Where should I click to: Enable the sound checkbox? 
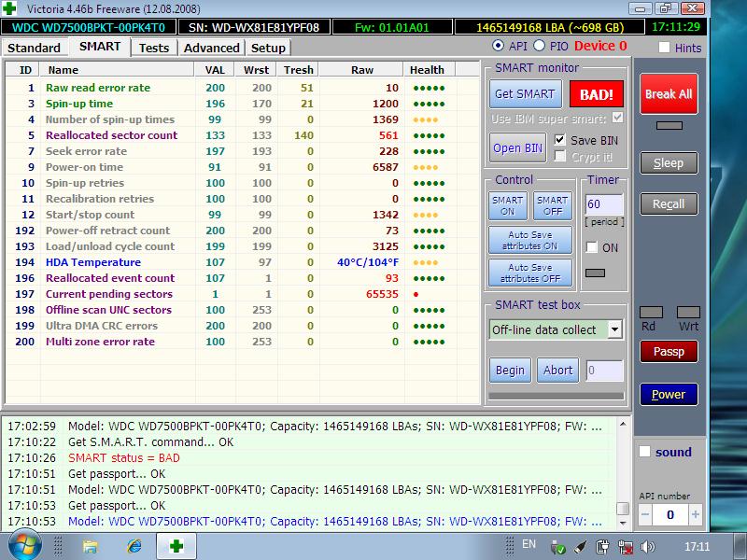point(644,452)
